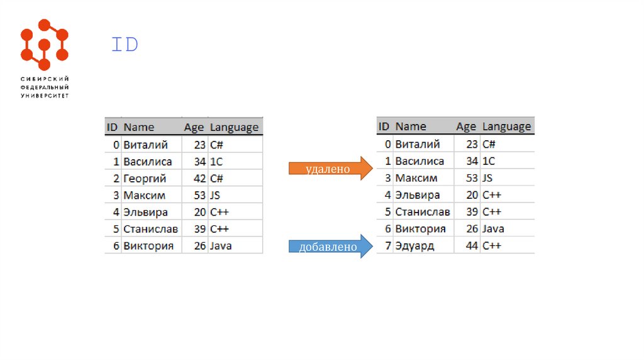Click the Siberian Federal University logo
This screenshot has width=644, height=361.
(44, 45)
